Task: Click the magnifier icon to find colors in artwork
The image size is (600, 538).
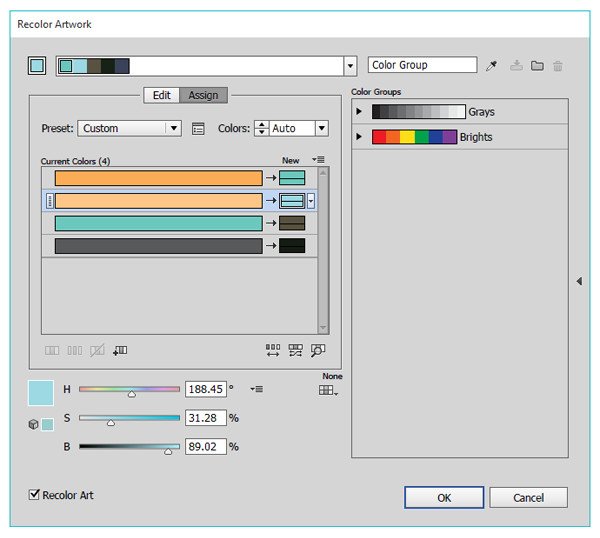Action: [x=318, y=350]
